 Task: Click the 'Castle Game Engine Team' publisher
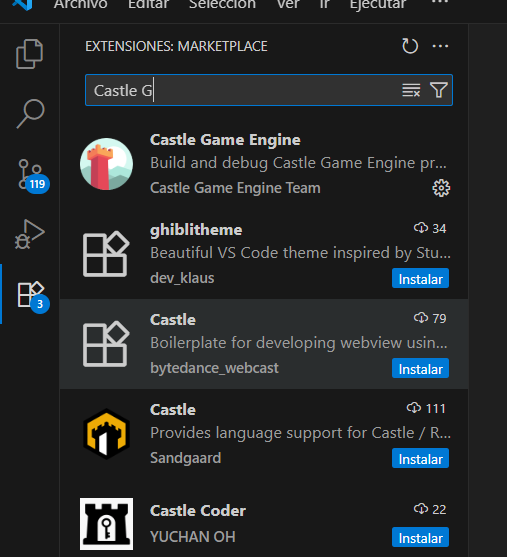(x=235, y=188)
